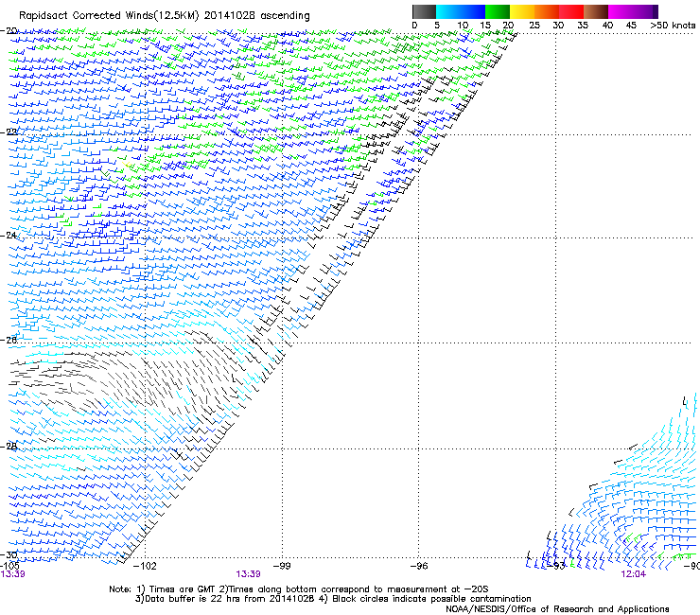Click the '35' legend scale label

coord(583,26)
